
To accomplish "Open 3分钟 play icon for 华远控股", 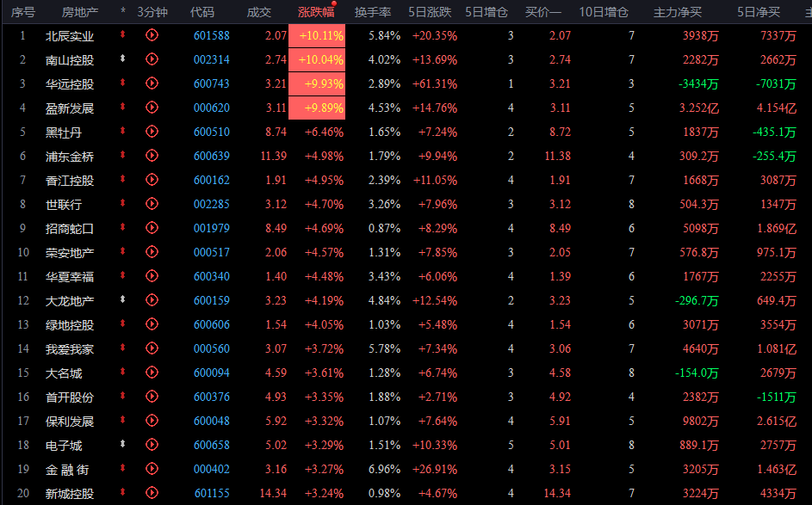I will pos(152,83).
